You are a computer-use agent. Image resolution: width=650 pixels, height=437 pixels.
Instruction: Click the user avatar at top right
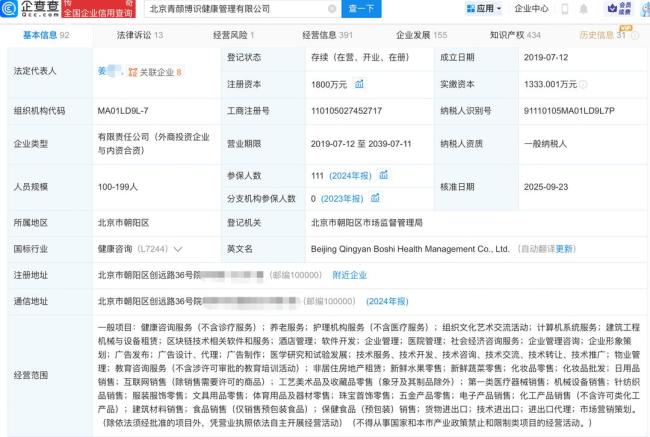click(646, 9)
